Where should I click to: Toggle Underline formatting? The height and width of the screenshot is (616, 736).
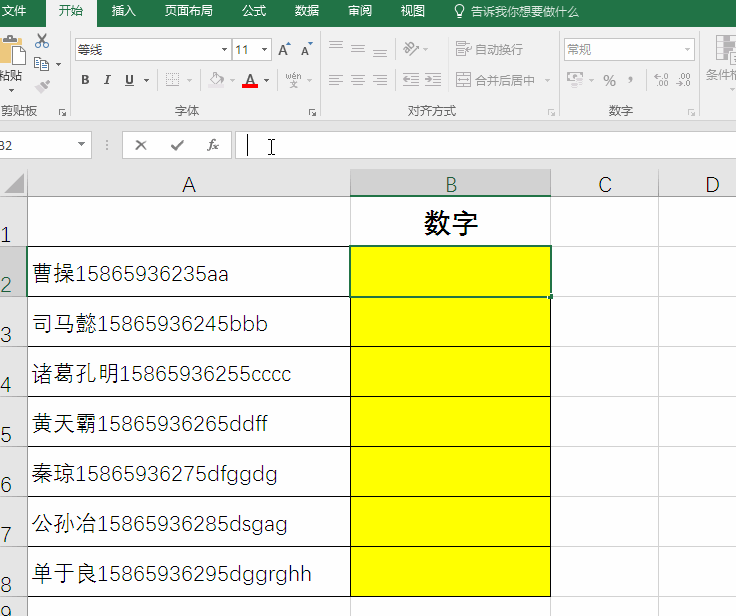pos(130,80)
